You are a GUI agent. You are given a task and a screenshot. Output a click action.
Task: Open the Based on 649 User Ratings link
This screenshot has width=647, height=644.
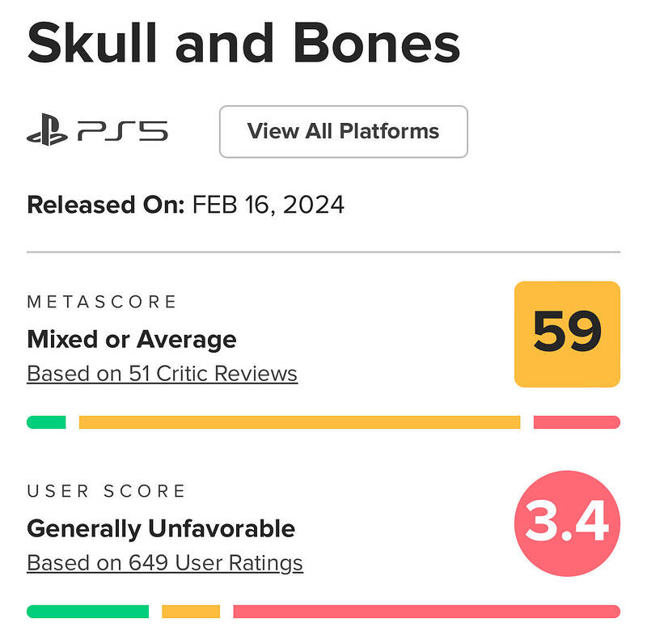click(x=165, y=562)
